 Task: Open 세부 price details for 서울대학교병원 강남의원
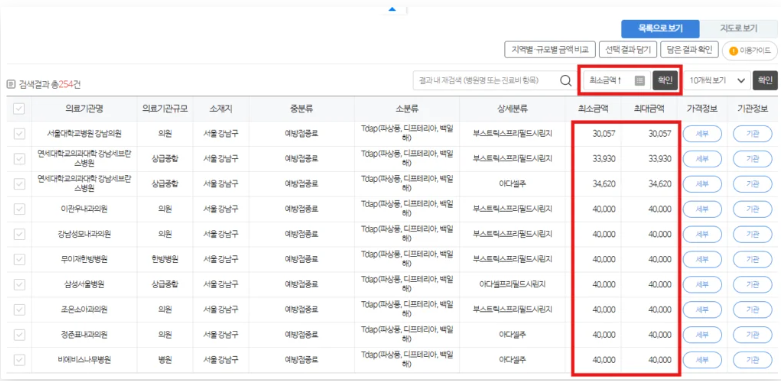[x=702, y=134]
